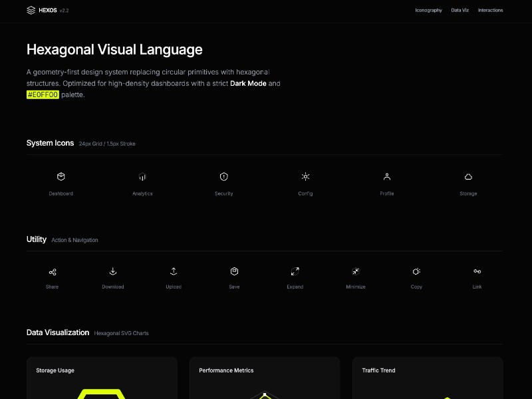Click the highlighted #E0FF00 color value

click(x=43, y=95)
